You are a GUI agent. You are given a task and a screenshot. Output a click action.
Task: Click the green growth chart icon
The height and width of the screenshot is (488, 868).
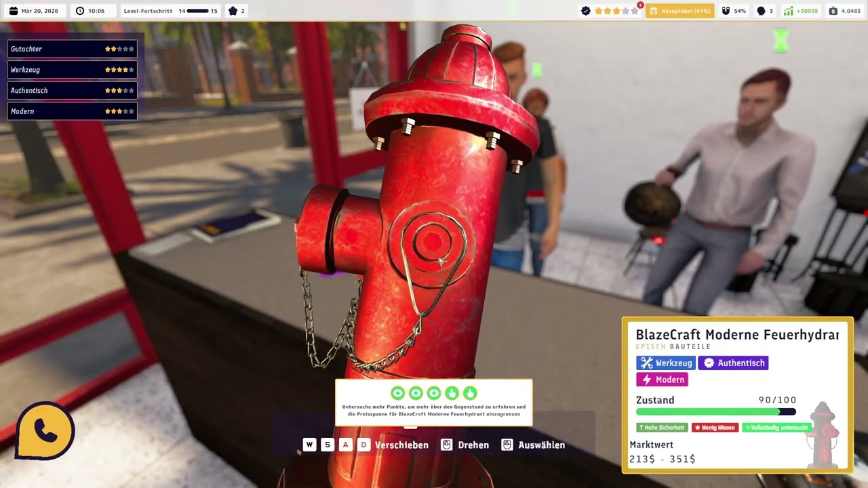click(788, 11)
